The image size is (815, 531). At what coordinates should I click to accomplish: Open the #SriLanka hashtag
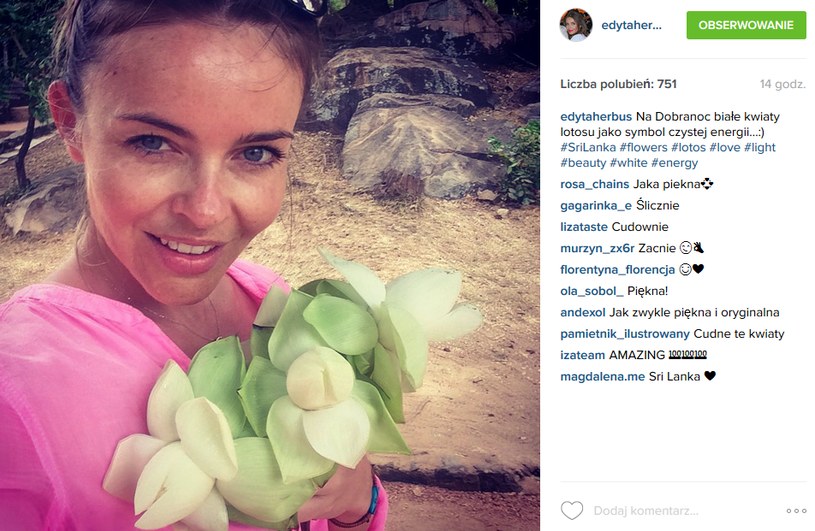(x=588, y=148)
